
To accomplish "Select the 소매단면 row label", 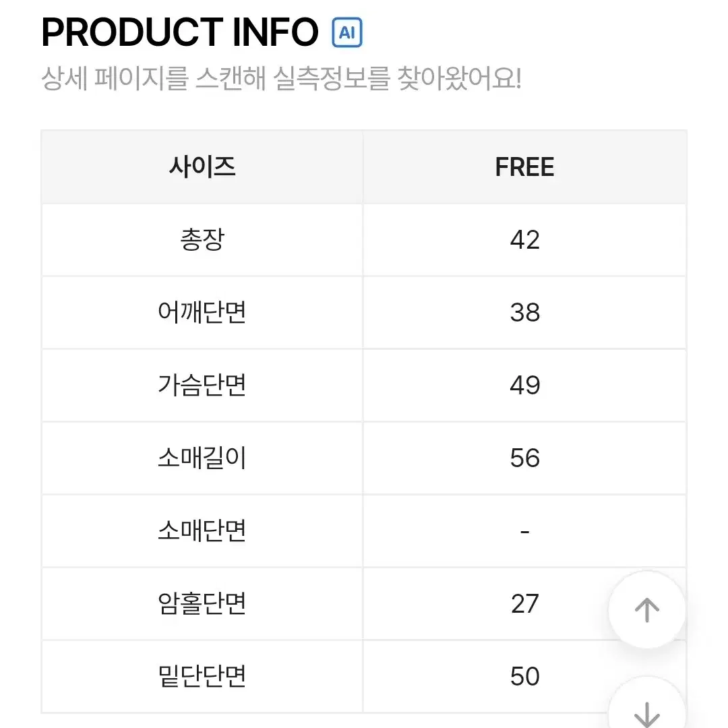I will click(202, 530).
